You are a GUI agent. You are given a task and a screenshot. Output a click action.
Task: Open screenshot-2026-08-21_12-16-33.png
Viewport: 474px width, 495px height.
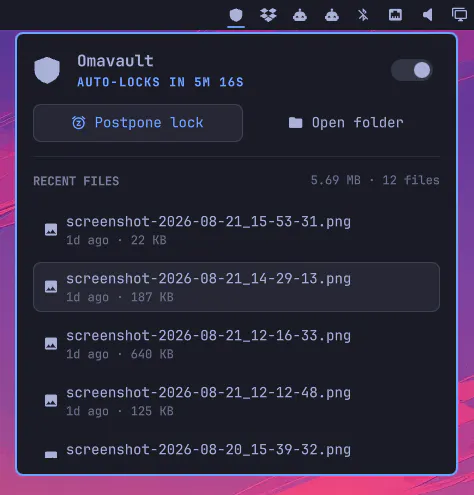(x=236, y=344)
